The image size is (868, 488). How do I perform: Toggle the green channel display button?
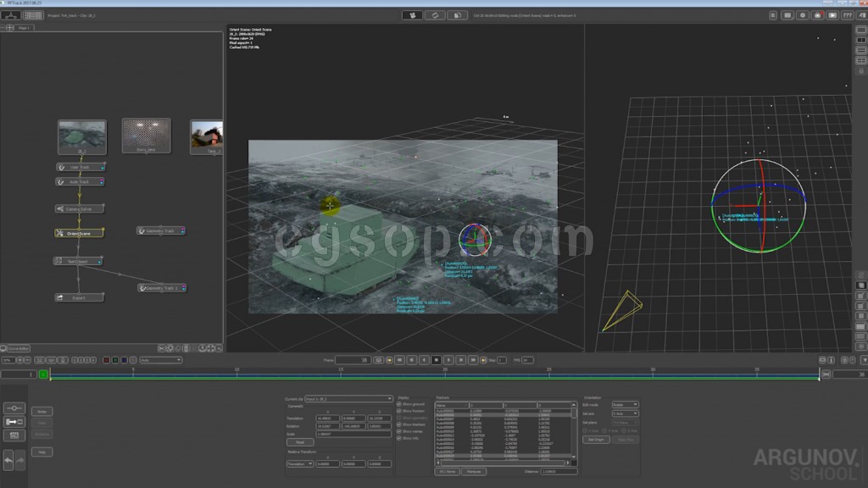click(115, 360)
